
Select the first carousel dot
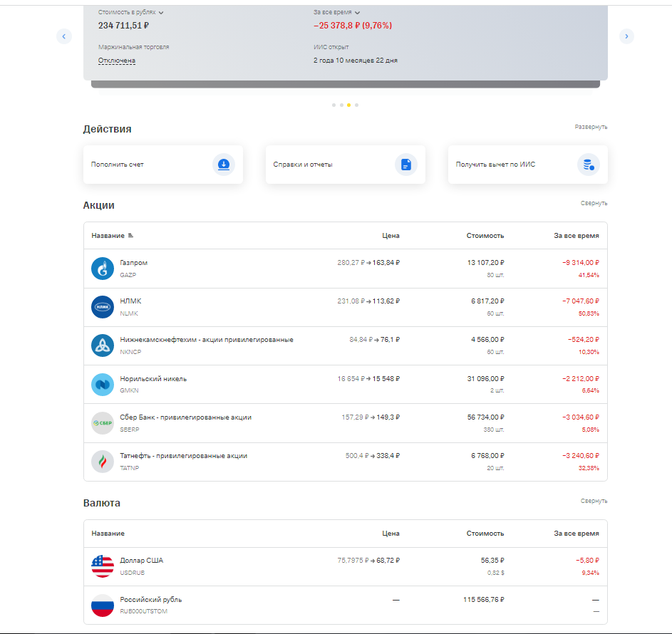click(334, 105)
